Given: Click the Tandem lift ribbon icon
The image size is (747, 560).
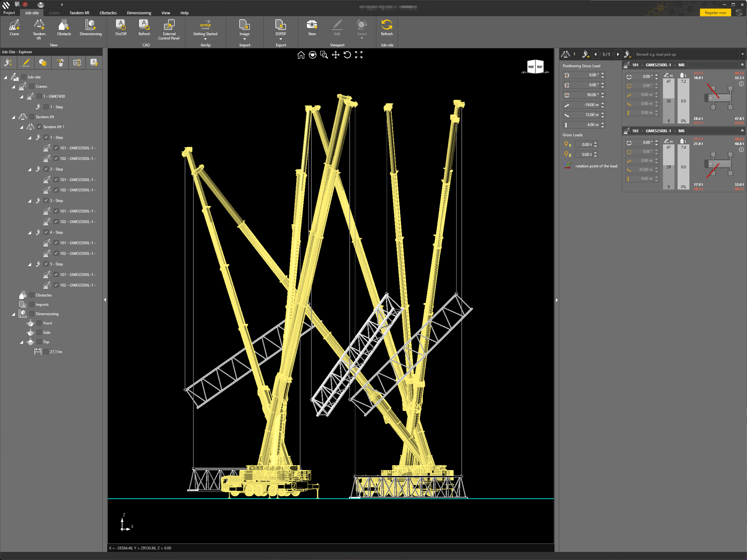Looking at the screenshot, I should coord(39,25).
